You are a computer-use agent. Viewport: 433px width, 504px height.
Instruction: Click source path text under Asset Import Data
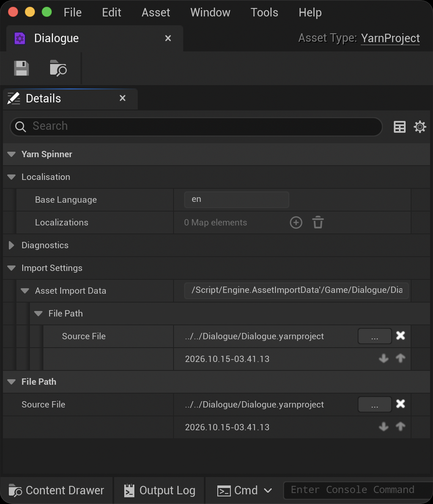click(255, 336)
